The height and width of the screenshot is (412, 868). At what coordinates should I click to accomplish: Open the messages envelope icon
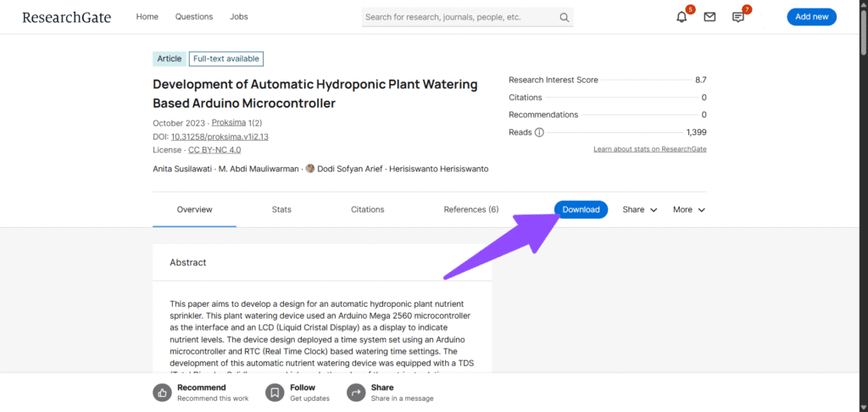709,17
